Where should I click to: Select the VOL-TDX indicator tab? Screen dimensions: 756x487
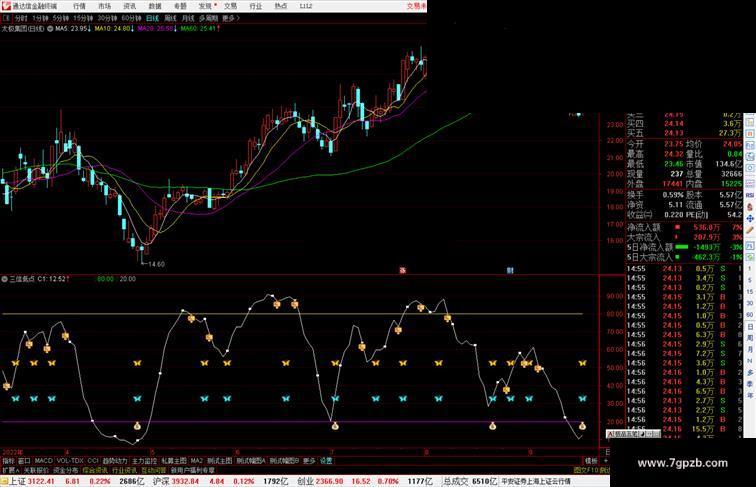(70, 461)
